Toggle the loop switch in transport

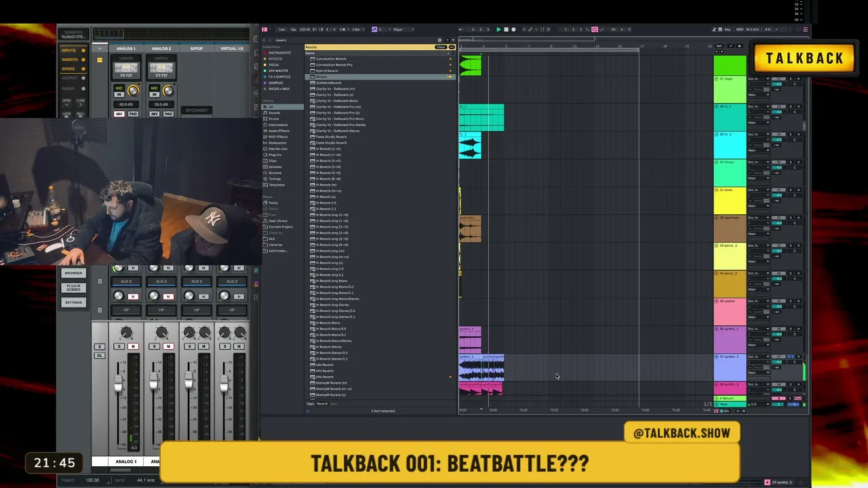click(x=595, y=30)
